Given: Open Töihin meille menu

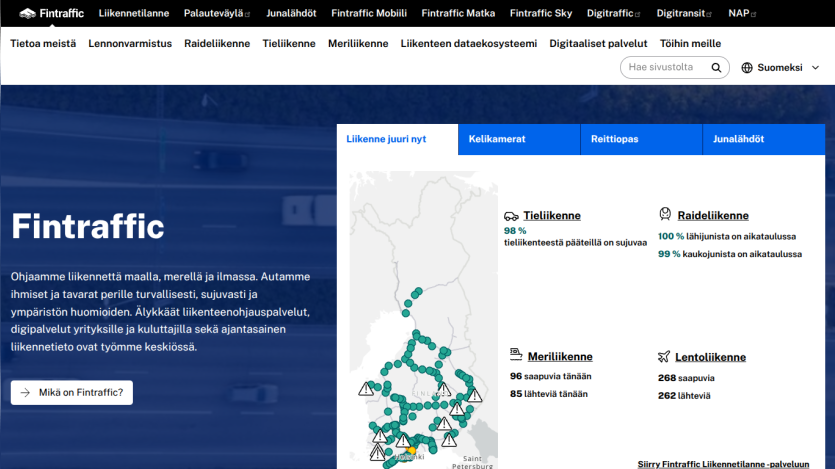Looking at the screenshot, I should pyautogui.click(x=690, y=44).
